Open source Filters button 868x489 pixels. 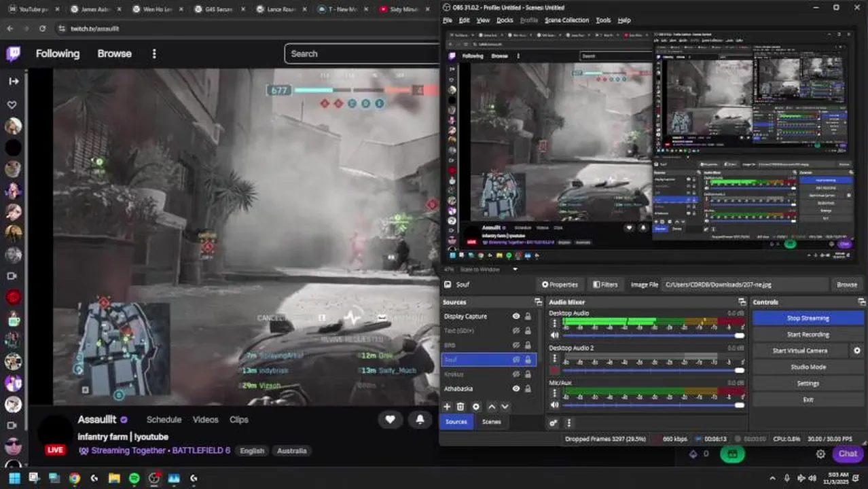coord(605,285)
